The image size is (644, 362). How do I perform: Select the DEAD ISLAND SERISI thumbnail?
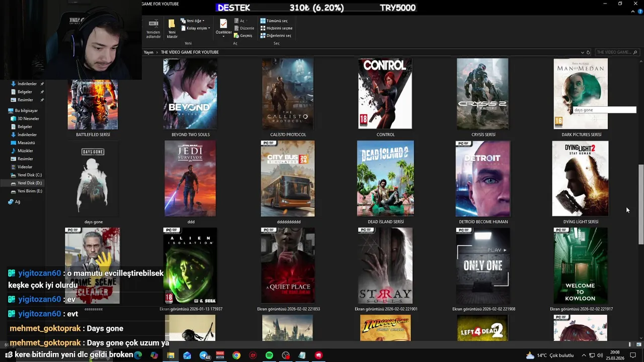click(385, 178)
